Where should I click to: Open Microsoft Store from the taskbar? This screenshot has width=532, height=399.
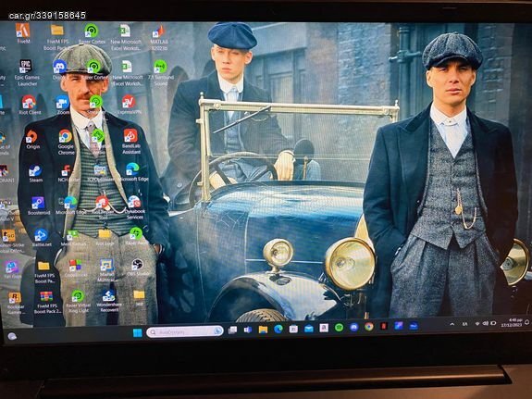click(293, 329)
